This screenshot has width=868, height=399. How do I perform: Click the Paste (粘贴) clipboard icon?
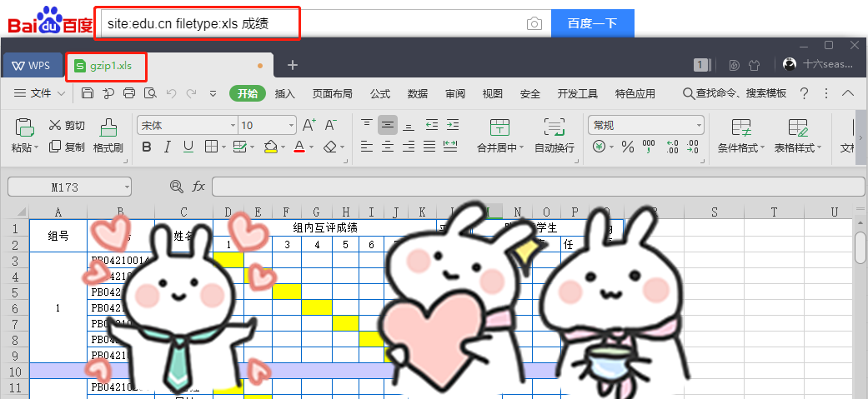pos(24,127)
